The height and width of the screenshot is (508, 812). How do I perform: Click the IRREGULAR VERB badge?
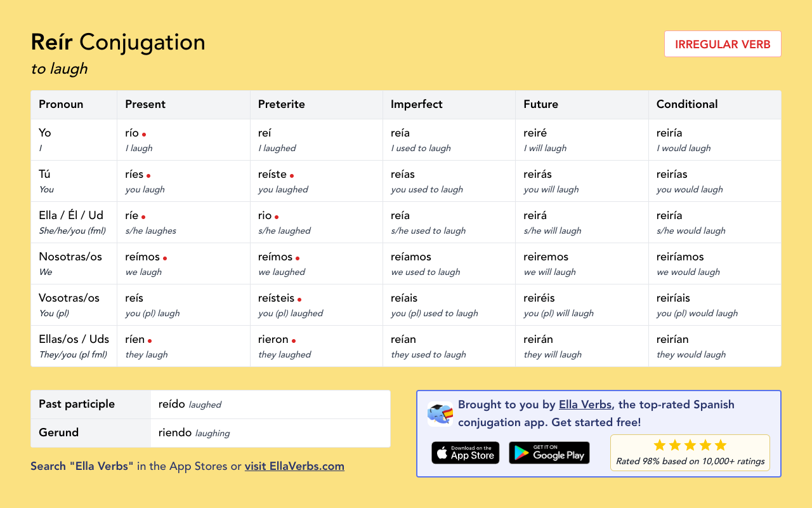pos(723,44)
